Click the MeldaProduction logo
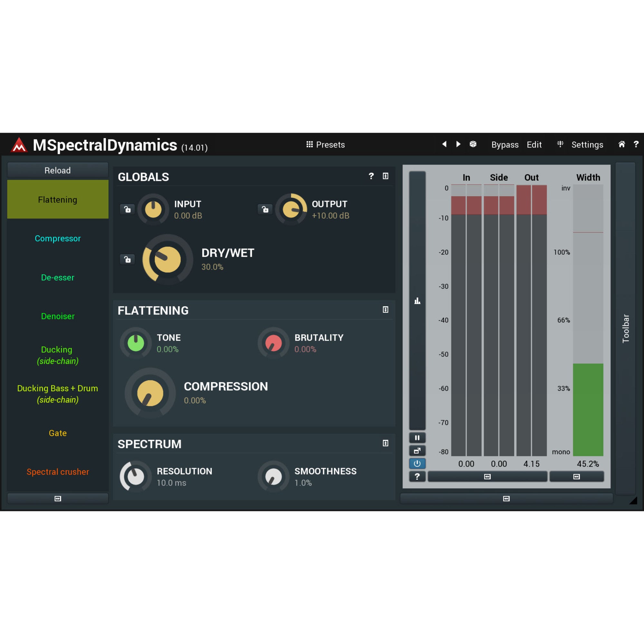The height and width of the screenshot is (644, 644). coord(19,145)
